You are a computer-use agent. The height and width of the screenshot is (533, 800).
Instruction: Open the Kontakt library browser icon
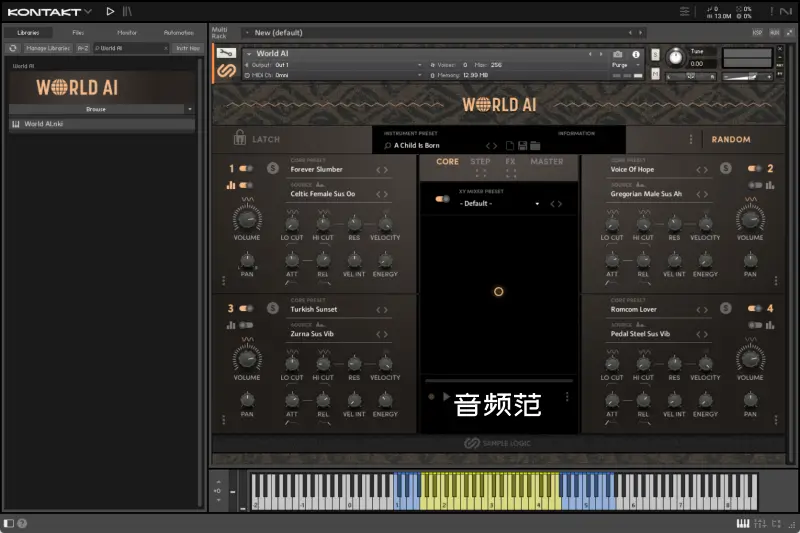tap(127, 11)
